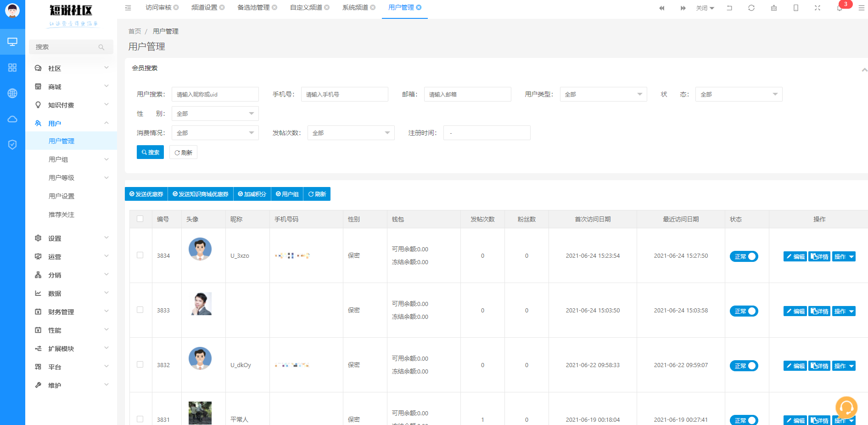The height and width of the screenshot is (425, 868).
Task: Close the 访问审核 tab
Action: 176,7
